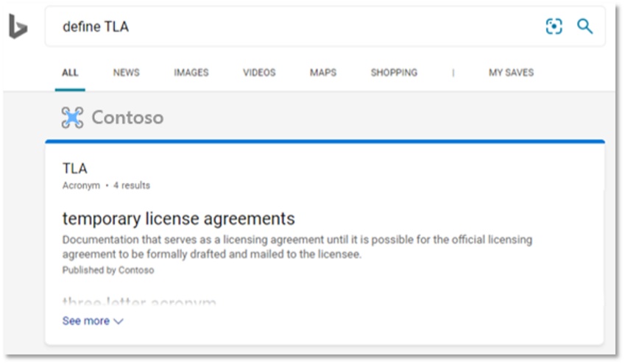Click the TLA acronym title
The width and height of the screenshot is (625, 364).
pos(75,168)
